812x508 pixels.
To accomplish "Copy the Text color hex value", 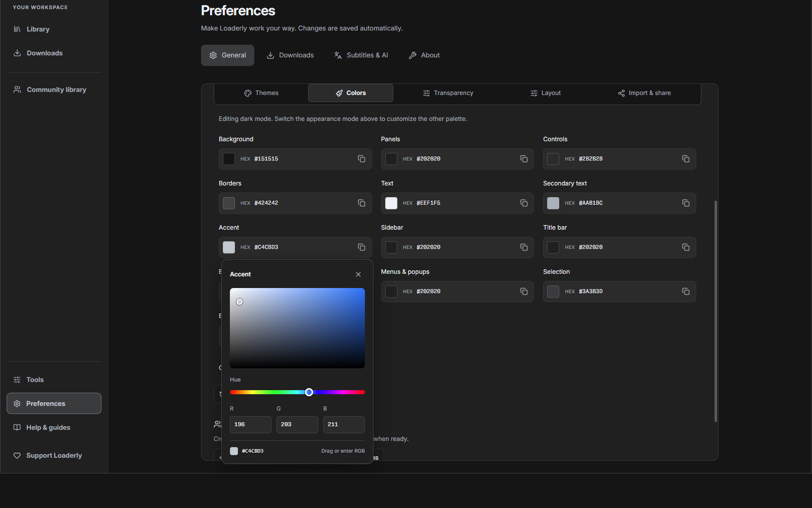I will pyautogui.click(x=524, y=203).
